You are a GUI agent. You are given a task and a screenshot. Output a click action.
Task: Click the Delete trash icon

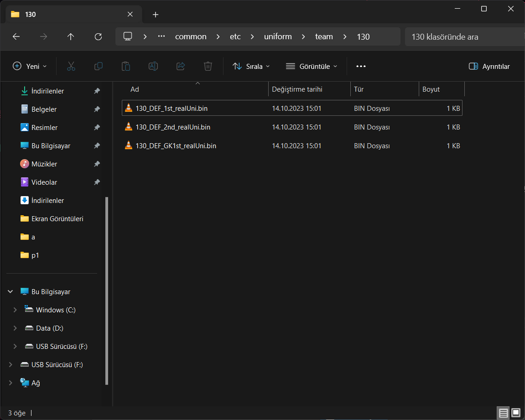pyautogui.click(x=208, y=66)
